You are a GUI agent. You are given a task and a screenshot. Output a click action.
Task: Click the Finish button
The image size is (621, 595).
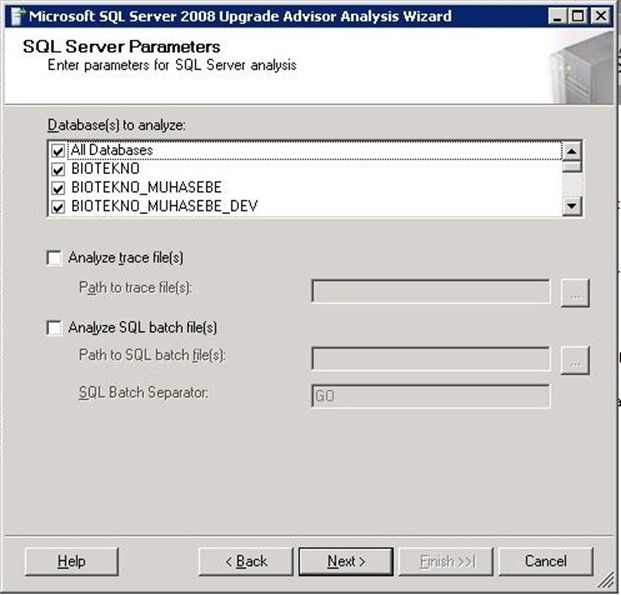tap(446, 561)
